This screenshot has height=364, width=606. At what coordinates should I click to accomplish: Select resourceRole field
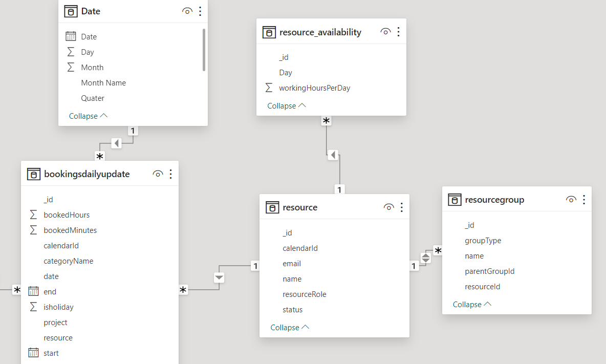304,294
